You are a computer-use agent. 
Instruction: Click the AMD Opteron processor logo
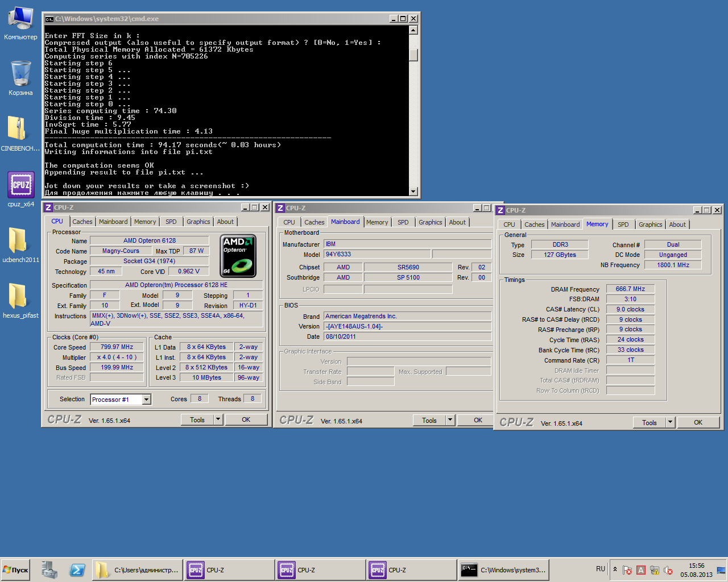coord(238,256)
